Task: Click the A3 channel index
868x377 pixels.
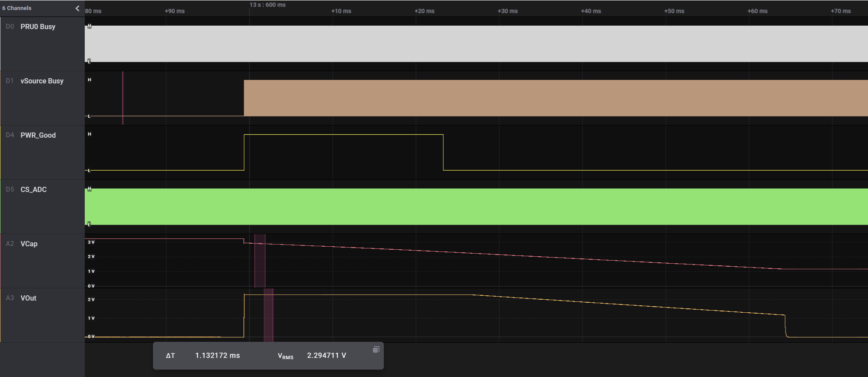Action: pos(10,298)
